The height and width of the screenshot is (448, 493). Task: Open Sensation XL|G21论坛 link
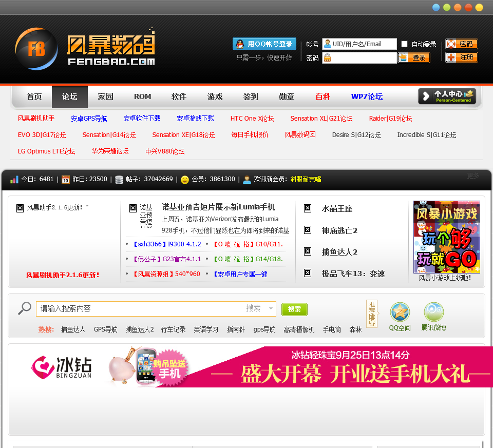321,119
